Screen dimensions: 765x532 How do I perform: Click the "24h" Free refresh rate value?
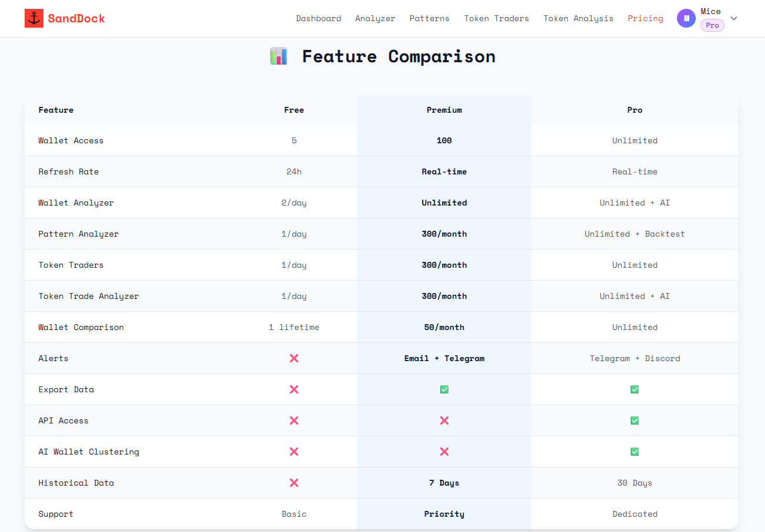pyautogui.click(x=294, y=171)
